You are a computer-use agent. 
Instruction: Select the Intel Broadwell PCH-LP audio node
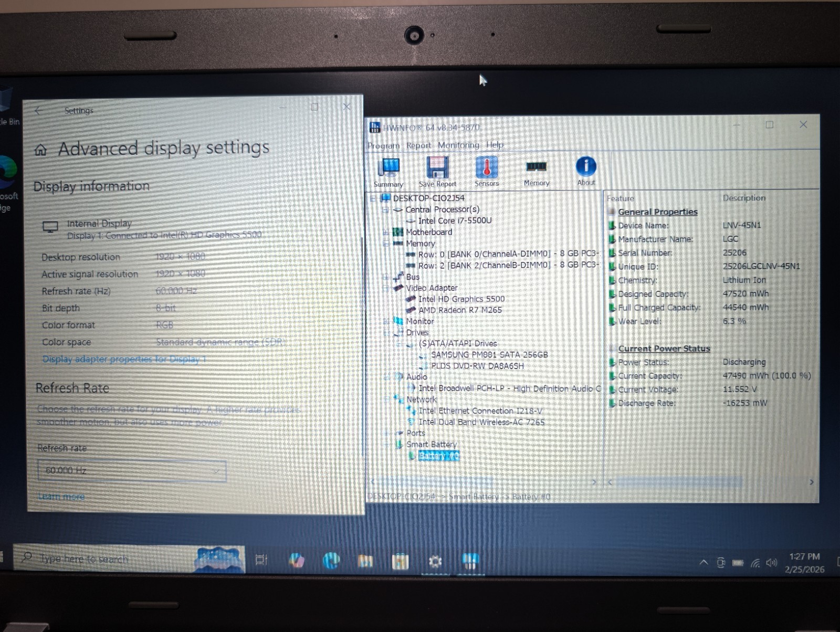point(509,388)
